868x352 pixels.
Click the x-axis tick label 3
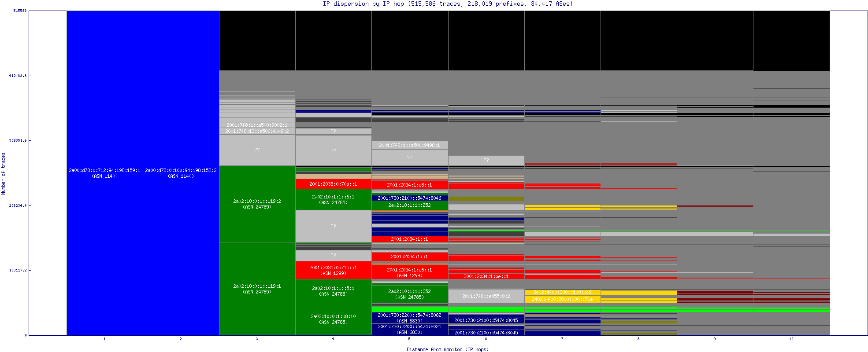pyautogui.click(x=257, y=339)
